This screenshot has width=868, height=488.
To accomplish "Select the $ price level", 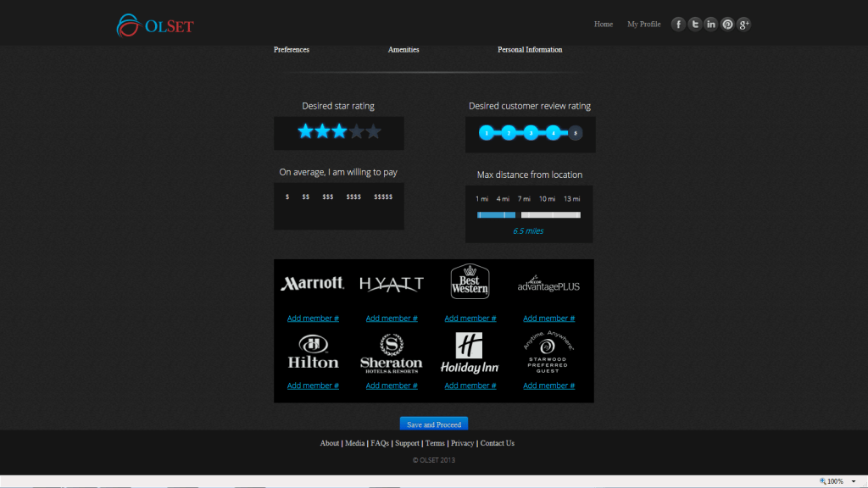I will (x=287, y=197).
